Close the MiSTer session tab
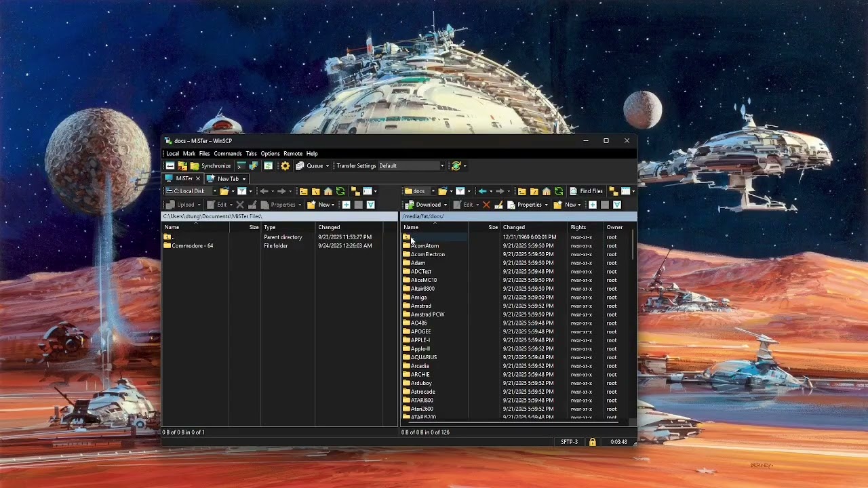868x488 pixels. tap(198, 179)
